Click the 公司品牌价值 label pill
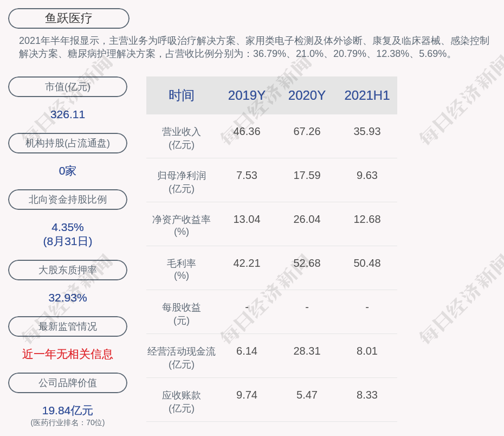The width and height of the screenshot is (504, 436). [68, 383]
